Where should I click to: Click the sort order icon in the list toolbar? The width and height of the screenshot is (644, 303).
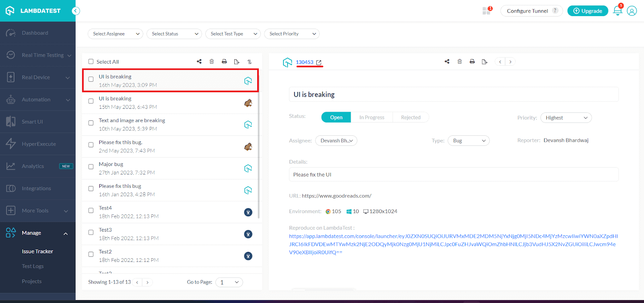[250, 62]
